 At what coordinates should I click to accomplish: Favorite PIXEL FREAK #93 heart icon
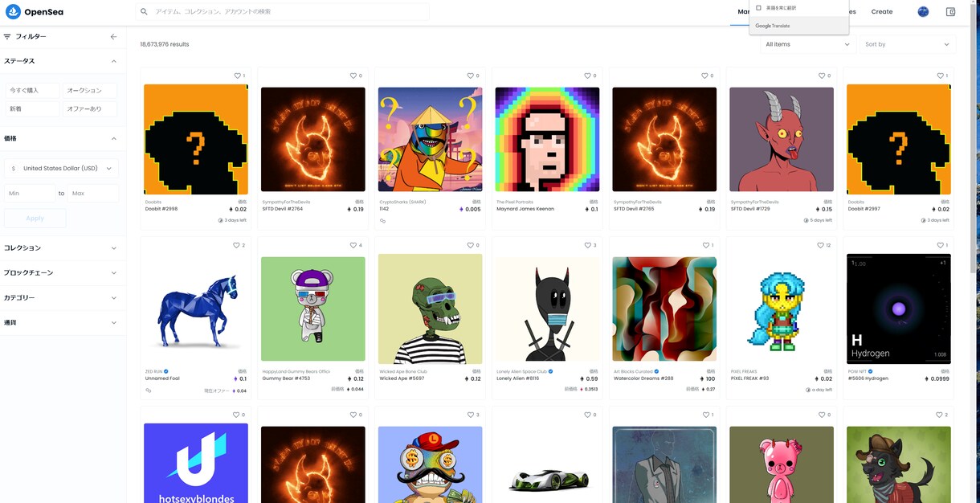tap(819, 245)
